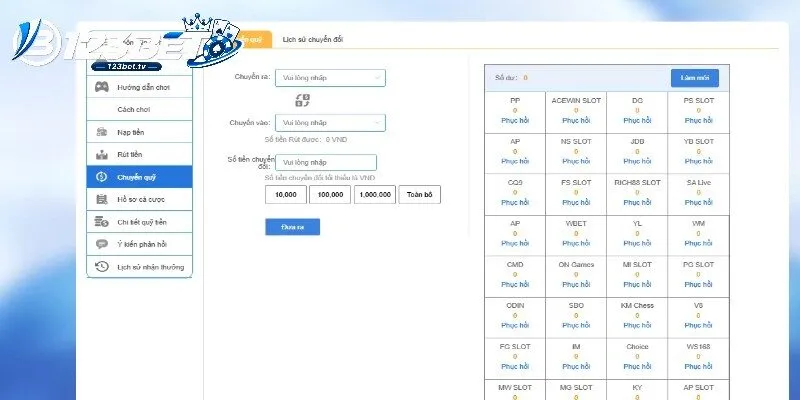Open Rút tiền menu item
Screen dimensions: 800x400
[139, 155]
